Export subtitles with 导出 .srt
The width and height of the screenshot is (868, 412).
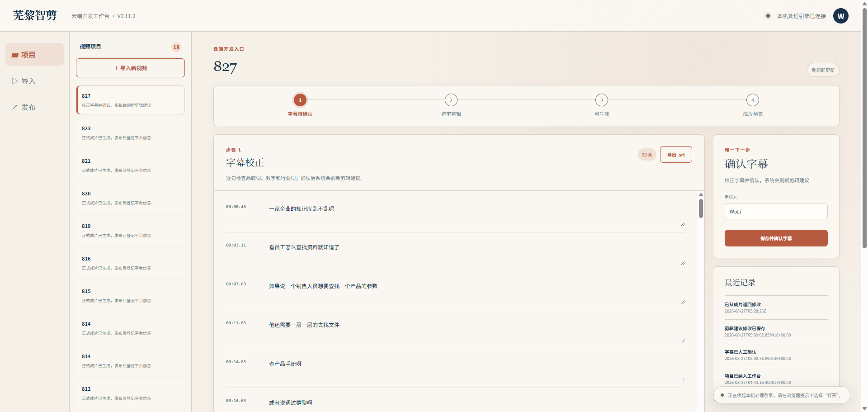click(x=676, y=155)
